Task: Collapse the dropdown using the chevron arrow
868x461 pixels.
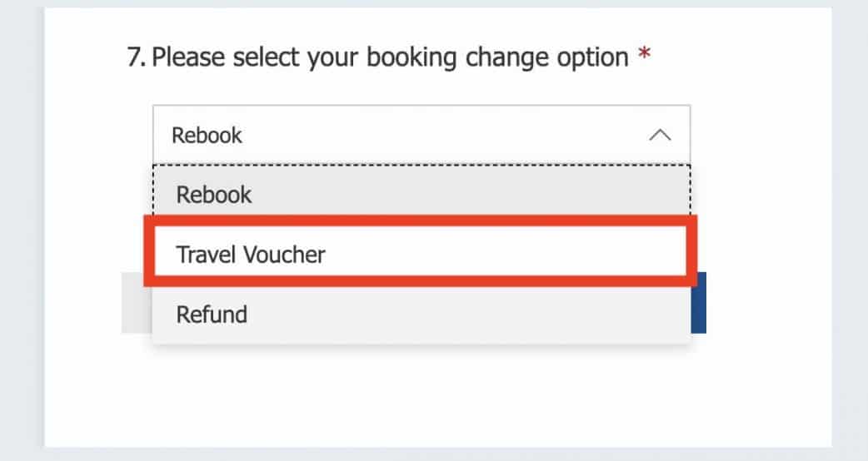Action: 660,135
